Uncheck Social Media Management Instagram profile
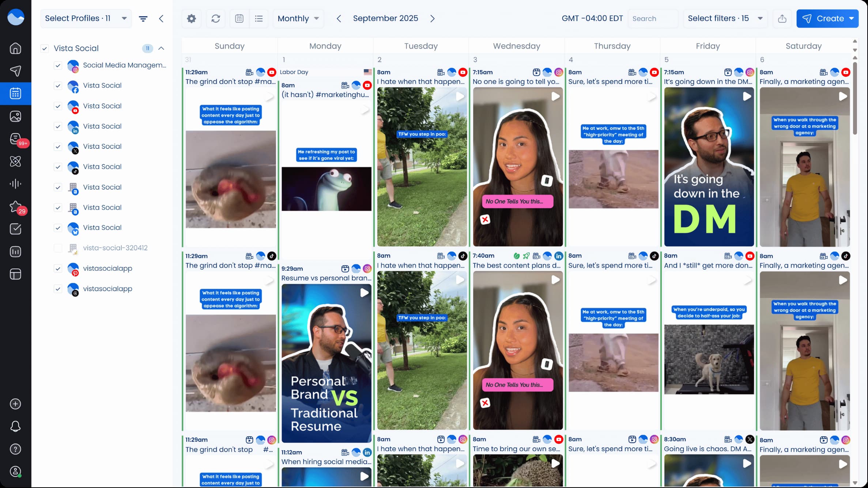The image size is (868, 488). point(58,65)
